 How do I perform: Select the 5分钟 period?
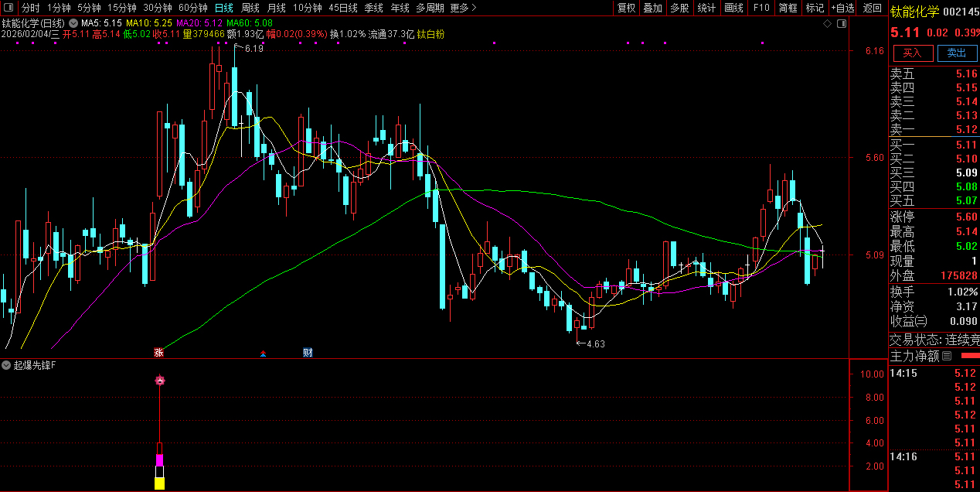[x=89, y=8]
